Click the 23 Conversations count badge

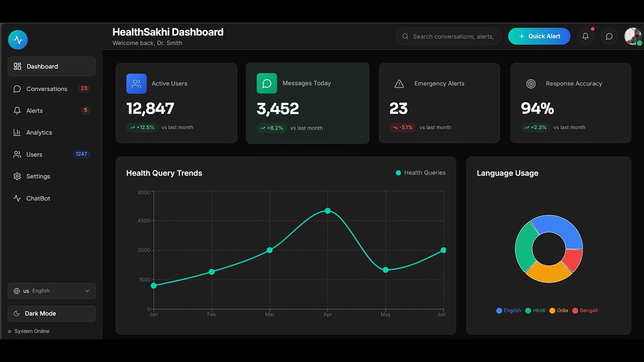(84, 88)
